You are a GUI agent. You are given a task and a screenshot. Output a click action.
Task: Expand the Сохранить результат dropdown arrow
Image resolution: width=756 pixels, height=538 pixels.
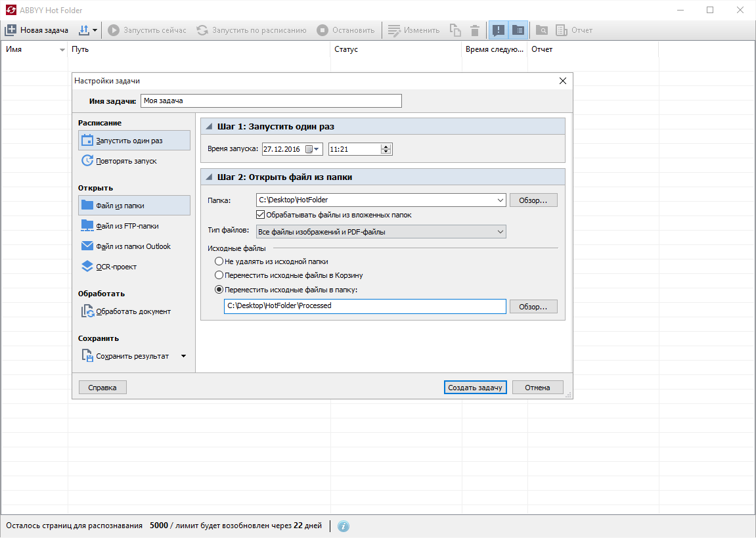click(x=184, y=356)
